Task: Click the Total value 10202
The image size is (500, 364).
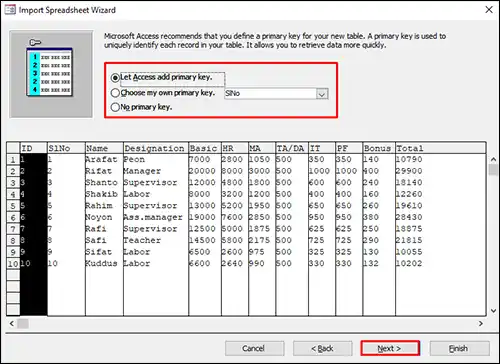Action: [409, 263]
